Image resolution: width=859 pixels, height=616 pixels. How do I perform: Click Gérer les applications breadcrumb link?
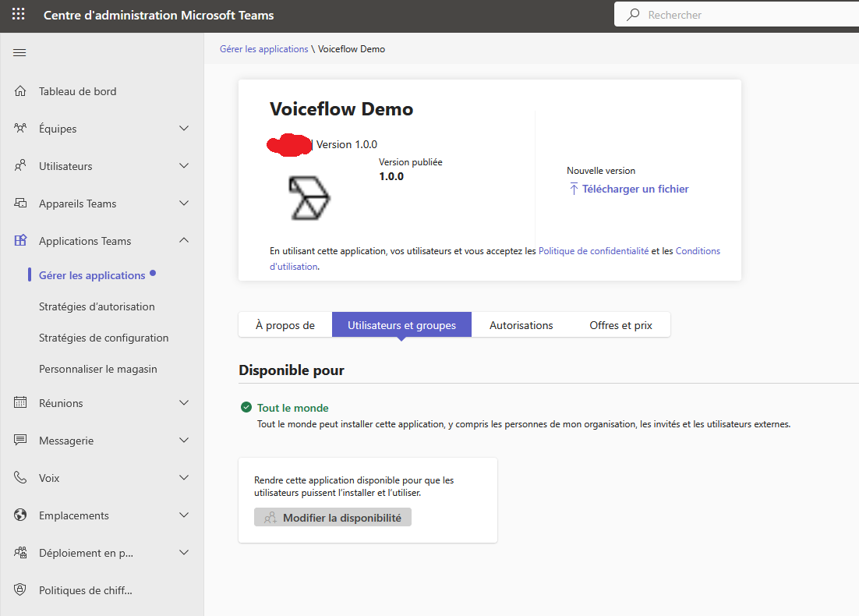pyautogui.click(x=264, y=49)
